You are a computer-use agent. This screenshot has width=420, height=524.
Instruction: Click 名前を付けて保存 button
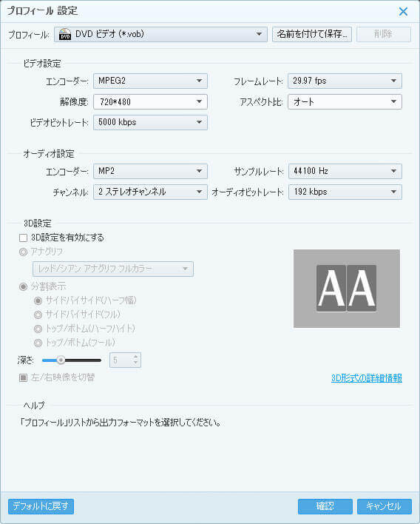(312, 35)
